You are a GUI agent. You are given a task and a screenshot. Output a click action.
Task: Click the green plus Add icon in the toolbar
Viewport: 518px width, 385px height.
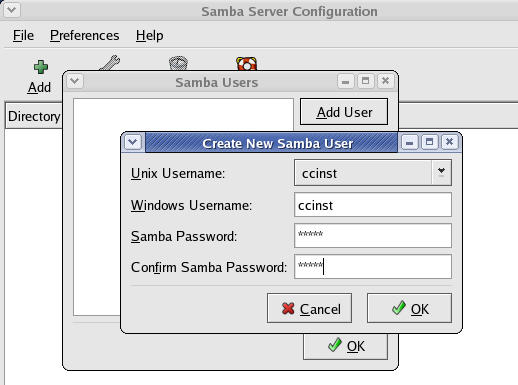point(41,67)
